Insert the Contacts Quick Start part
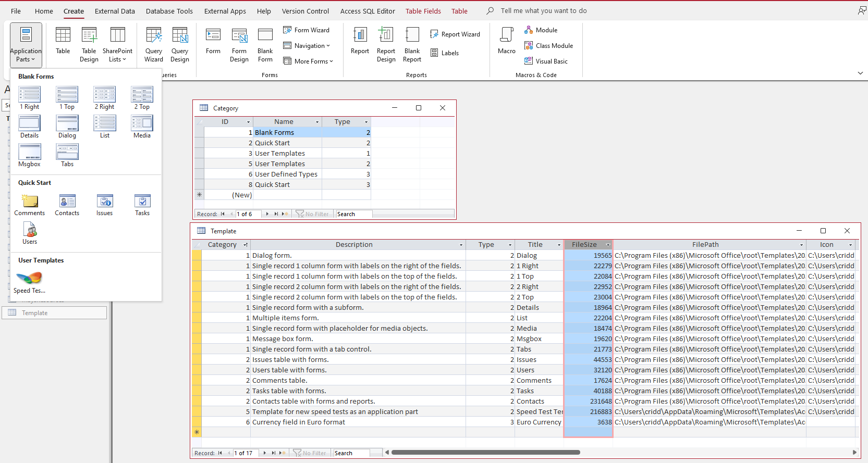 point(67,205)
